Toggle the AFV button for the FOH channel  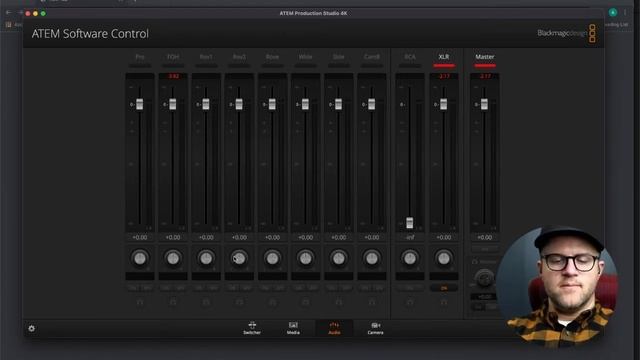pos(180,288)
